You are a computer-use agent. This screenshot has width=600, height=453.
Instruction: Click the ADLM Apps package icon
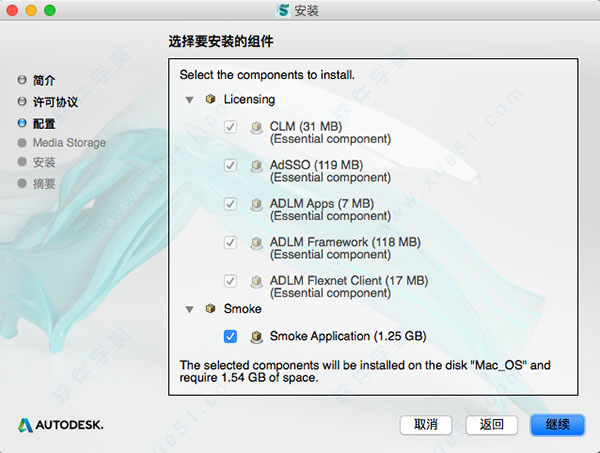click(x=256, y=205)
